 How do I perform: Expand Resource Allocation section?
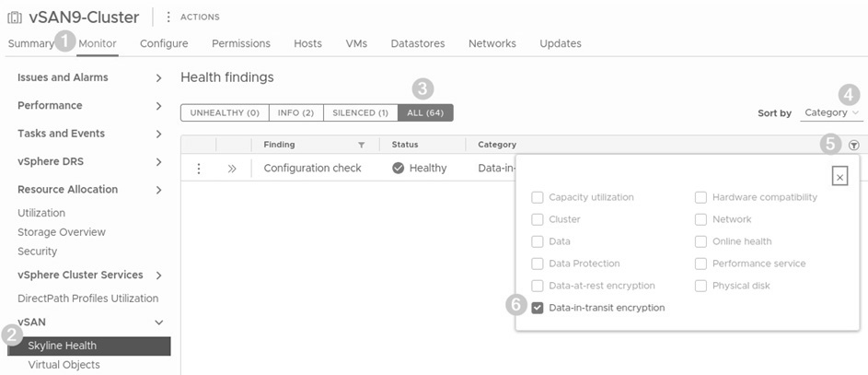click(158, 190)
